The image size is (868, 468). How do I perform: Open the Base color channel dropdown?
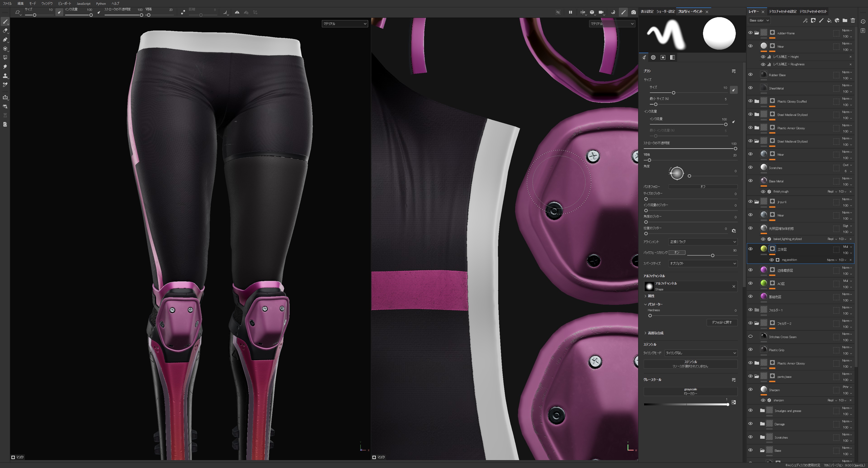point(759,21)
